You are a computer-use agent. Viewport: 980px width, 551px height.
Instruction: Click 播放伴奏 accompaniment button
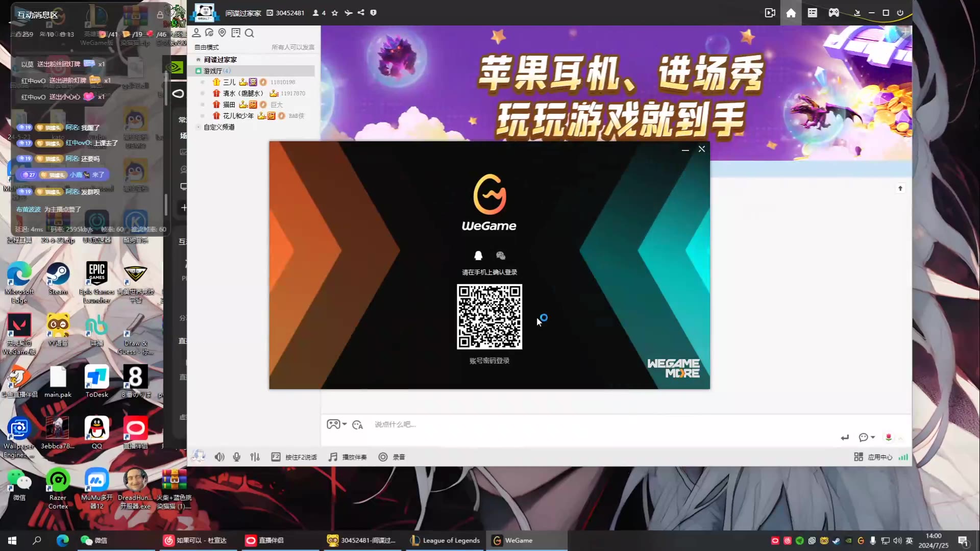[348, 457]
